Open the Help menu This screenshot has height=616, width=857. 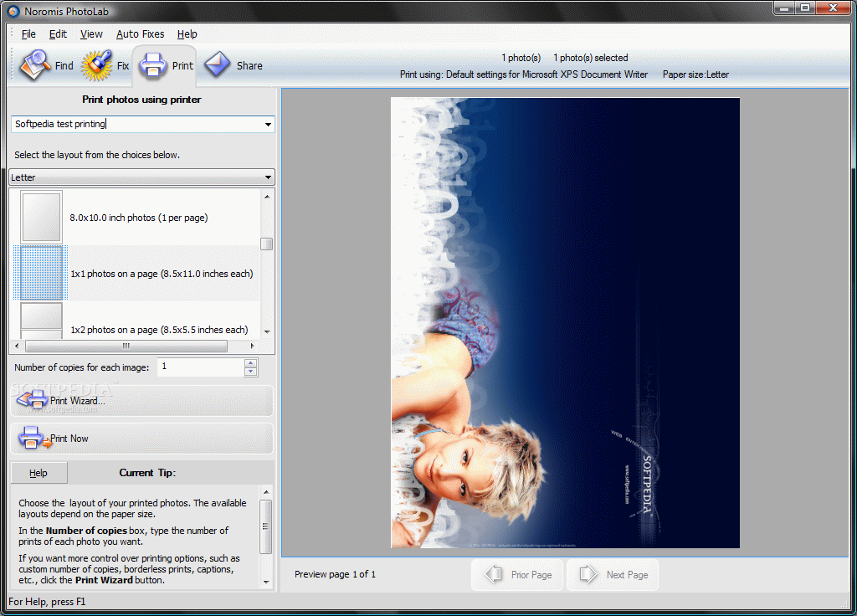coord(187,33)
